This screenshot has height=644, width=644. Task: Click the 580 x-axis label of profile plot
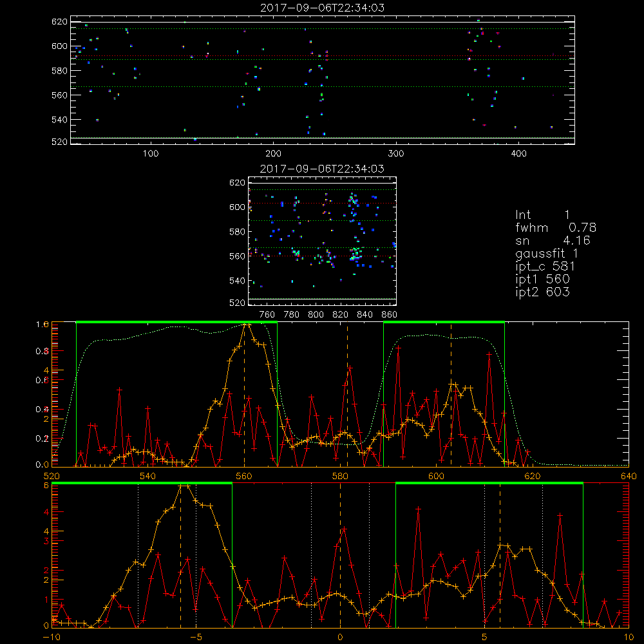(340, 477)
